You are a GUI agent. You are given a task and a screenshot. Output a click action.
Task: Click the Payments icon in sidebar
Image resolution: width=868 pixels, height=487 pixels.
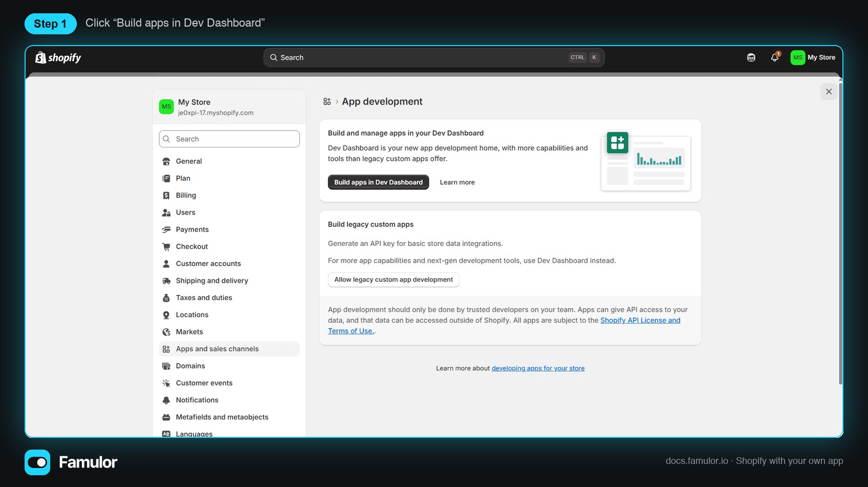166,229
